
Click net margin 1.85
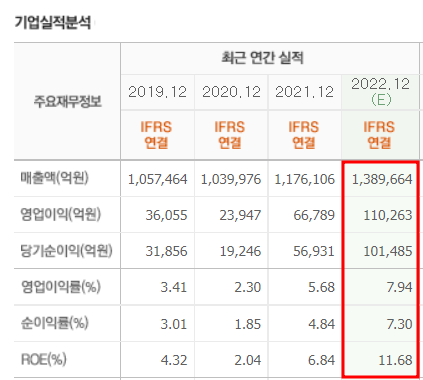pos(248,324)
